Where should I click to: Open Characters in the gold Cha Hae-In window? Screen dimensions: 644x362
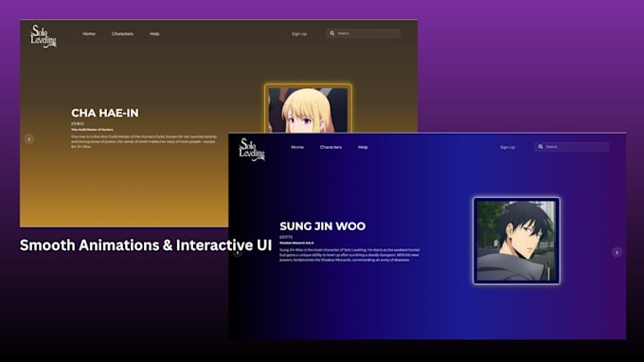(122, 34)
